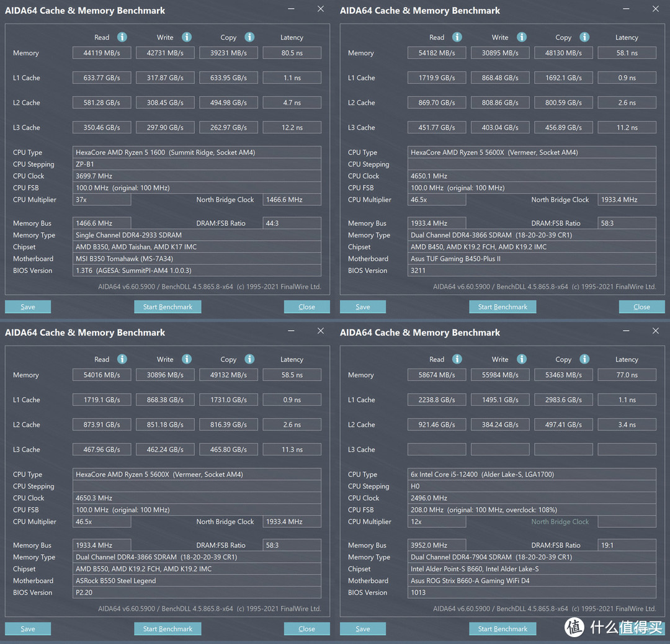Minimize the Ryzen 5 1600 benchmark window
The image size is (670, 644).
(x=292, y=9)
